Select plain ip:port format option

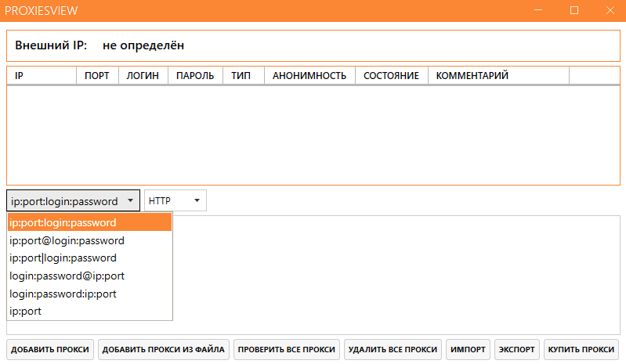pyautogui.click(x=90, y=311)
